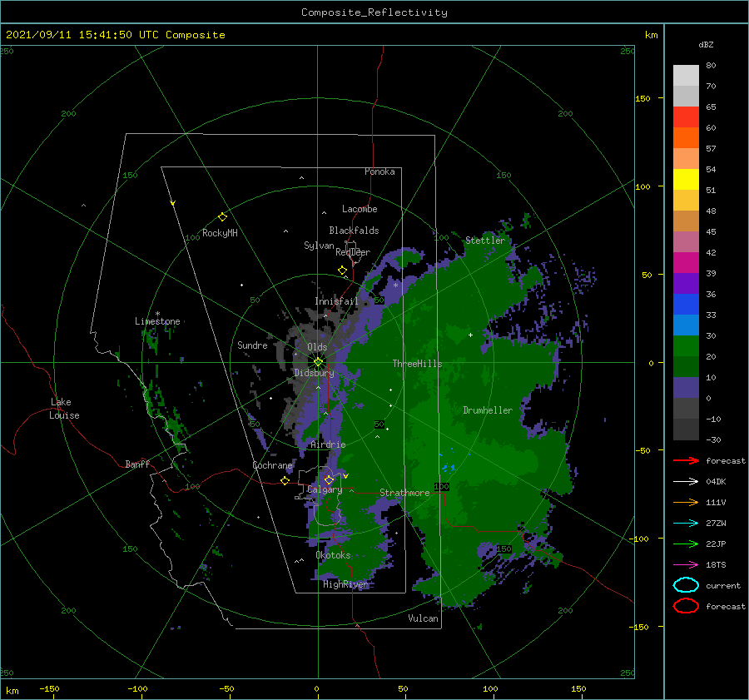
Task: Pick the bright yellow swatch between 54 and 51
Action: (686, 179)
